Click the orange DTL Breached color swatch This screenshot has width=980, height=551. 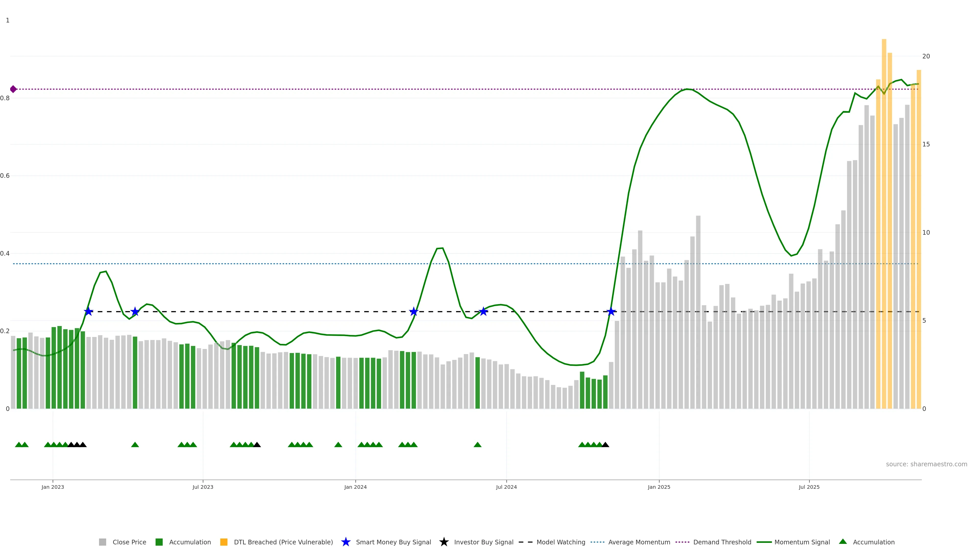224,542
